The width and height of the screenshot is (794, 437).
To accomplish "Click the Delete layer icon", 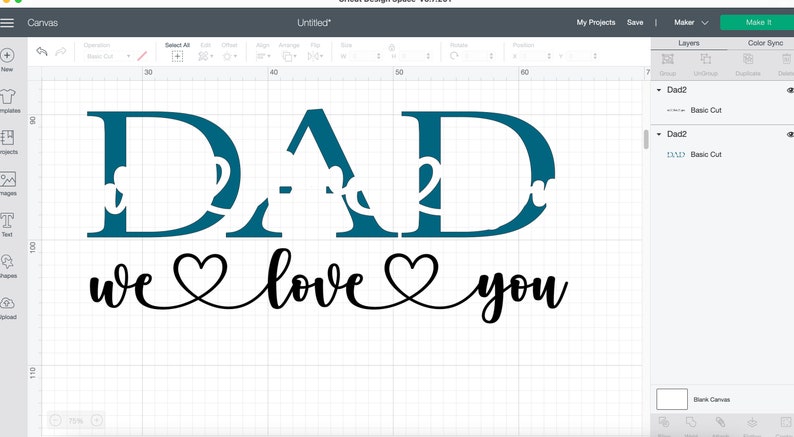I will point(786,59).
